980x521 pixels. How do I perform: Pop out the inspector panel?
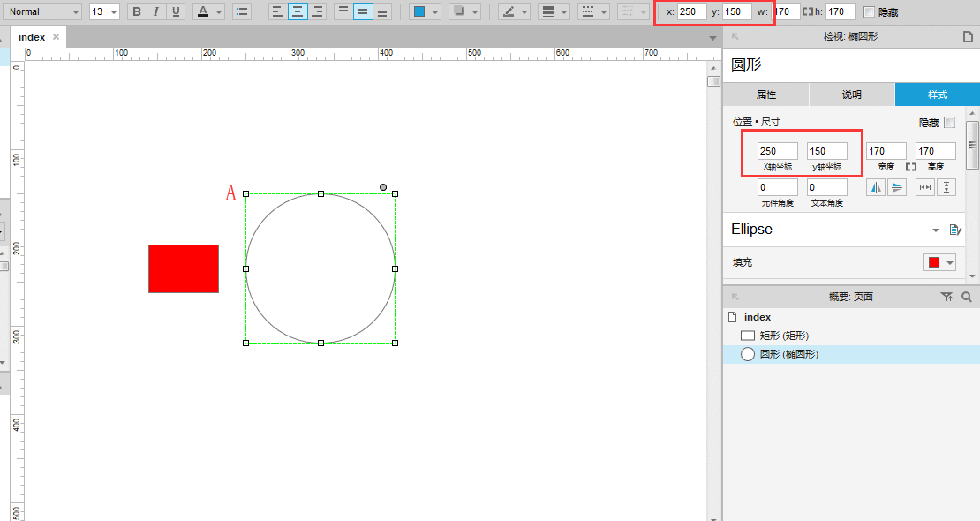[x=735, y=37]
